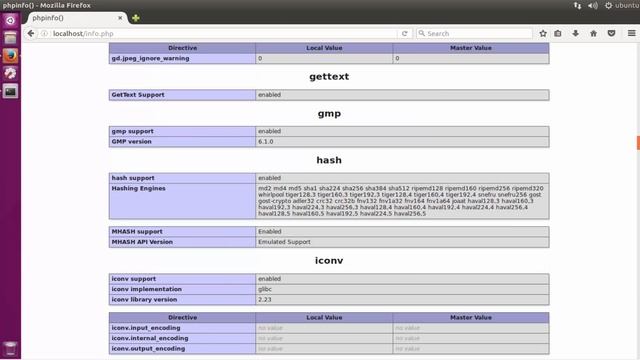Click the hashing engines list starting md2 md4
The height and width of the screenshot is (360, 640).
(401, 201)
